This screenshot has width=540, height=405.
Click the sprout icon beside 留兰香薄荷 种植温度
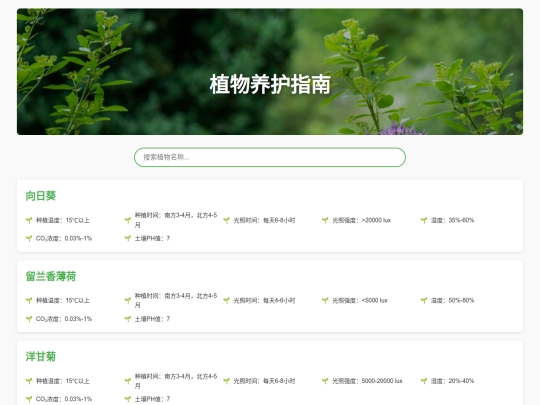click(29, 301)
